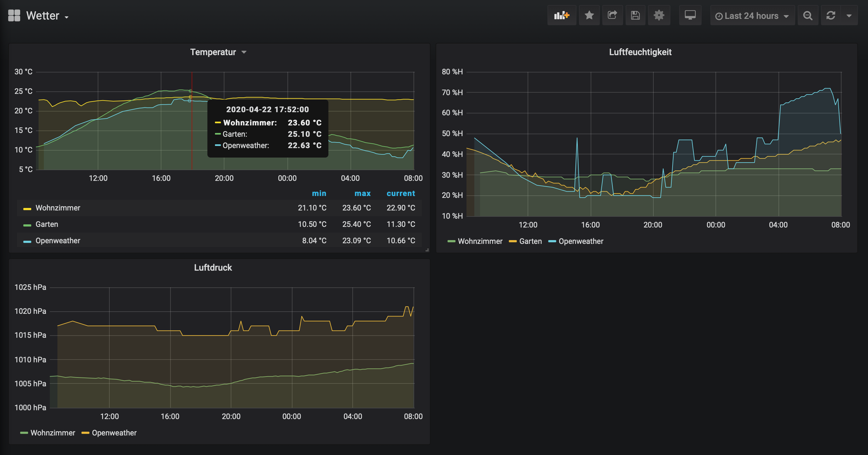The height and width of the screenshot is (455, 868).
Task: Switch to TV view mode icon
Action: [x=690, y=15]
